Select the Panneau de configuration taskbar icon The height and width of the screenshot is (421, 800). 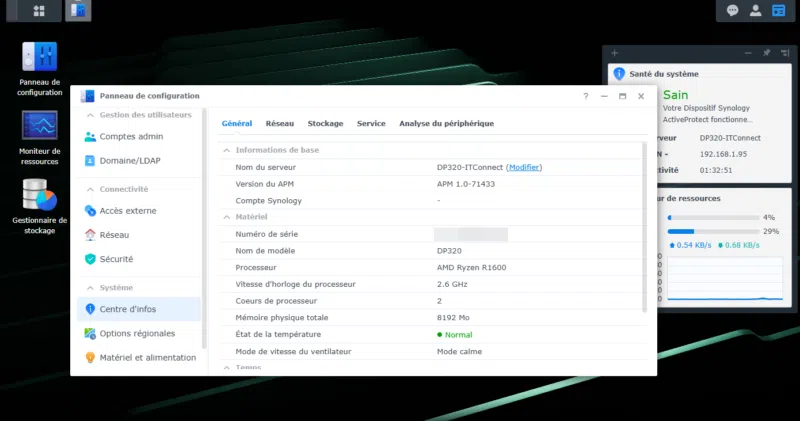coord(78,10)
